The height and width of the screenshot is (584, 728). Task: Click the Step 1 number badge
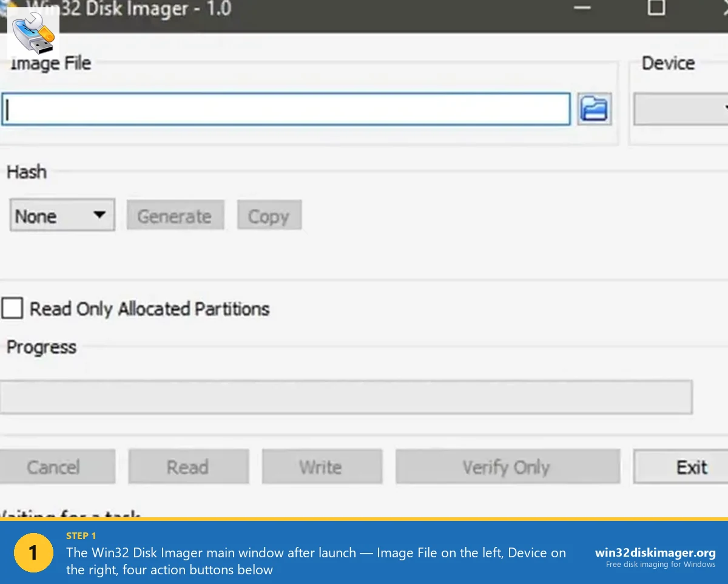(x=33, y=552)
